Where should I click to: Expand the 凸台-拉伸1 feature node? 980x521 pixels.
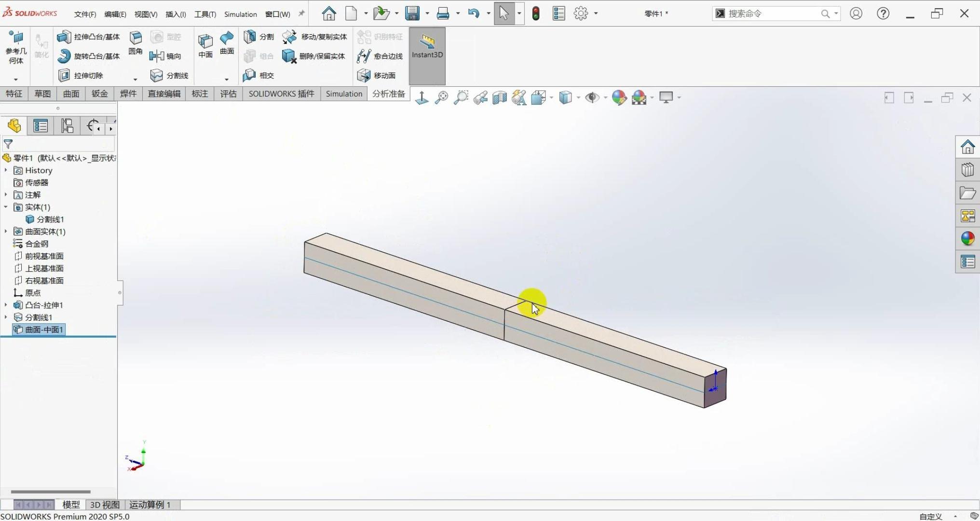6,305
